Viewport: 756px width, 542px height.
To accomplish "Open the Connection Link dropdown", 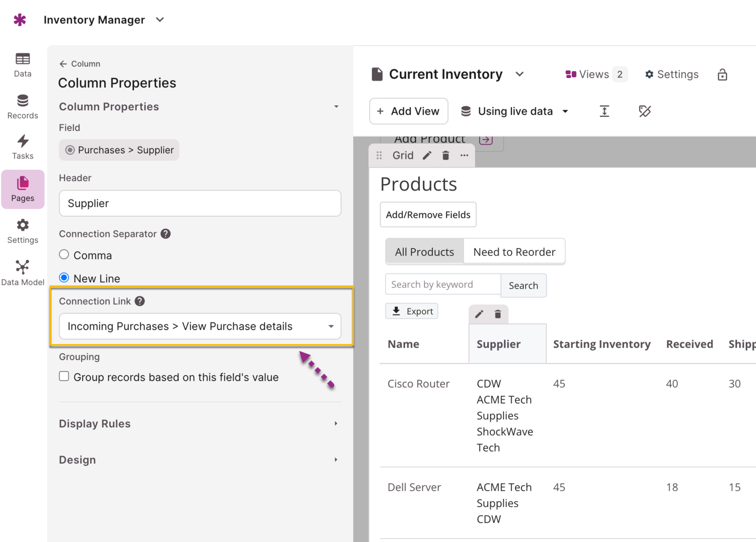I will 200,326.
